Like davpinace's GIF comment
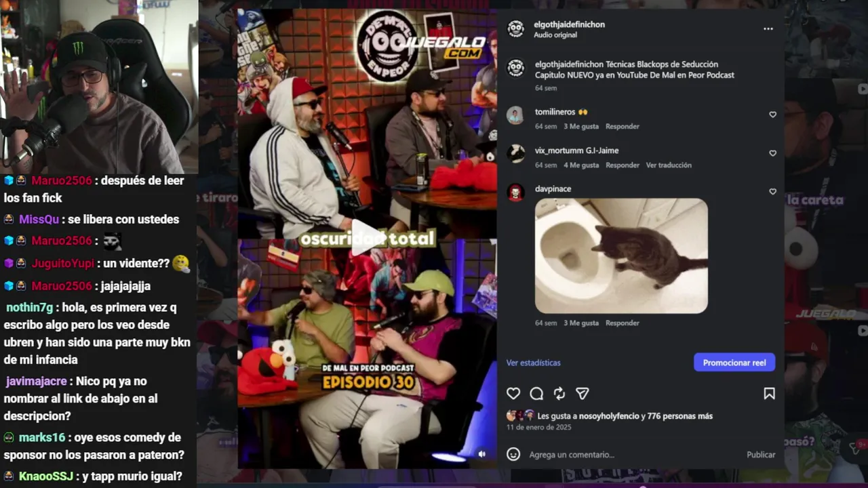Viewport: 868px width, 488px height. click(x=772, y=192)
